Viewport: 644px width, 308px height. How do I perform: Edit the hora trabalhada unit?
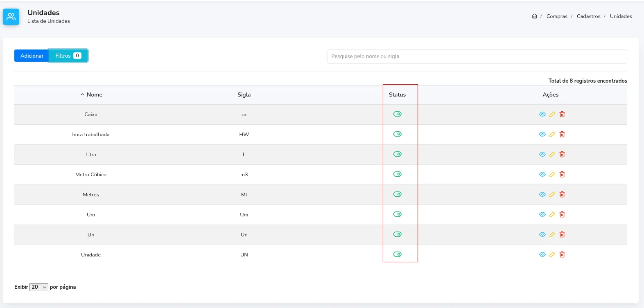[552, 135]
